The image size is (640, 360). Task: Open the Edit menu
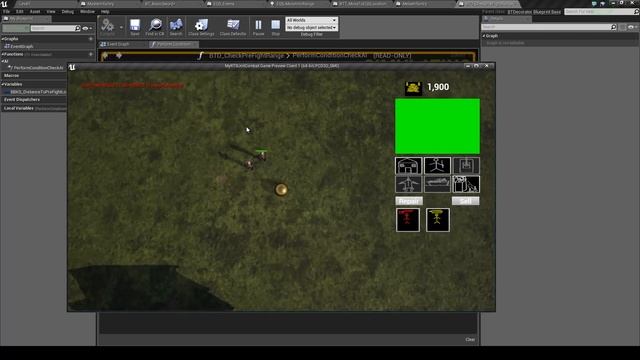[20, 11]
